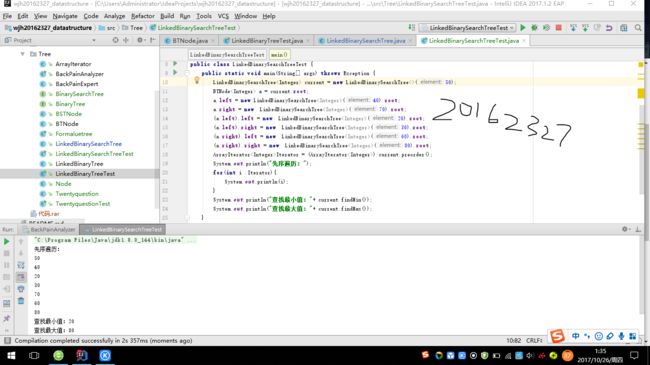This screenshot has width=650, height=365.
Task: Start debugging via the toolbar bug icon
Action: (x=534, y=28)
